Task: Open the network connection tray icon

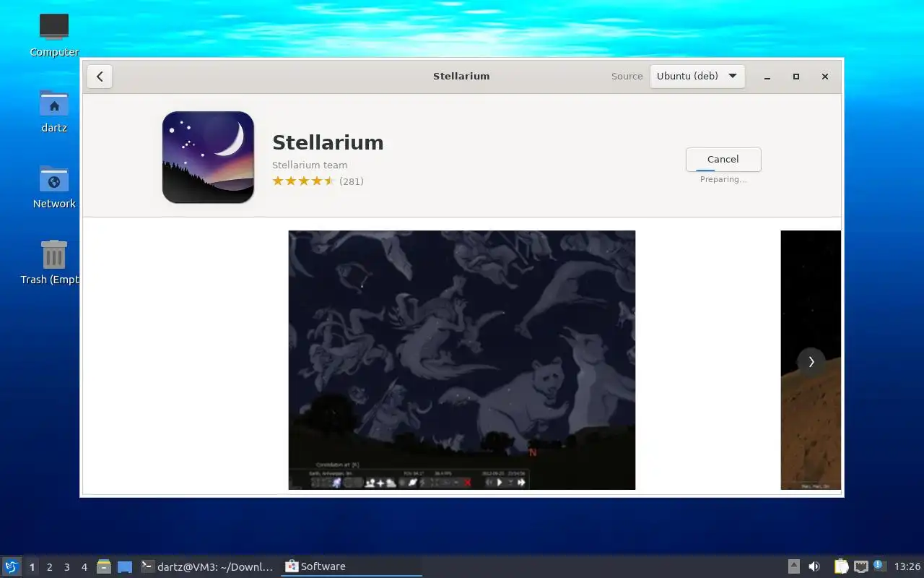Action: tap(860, 566)
